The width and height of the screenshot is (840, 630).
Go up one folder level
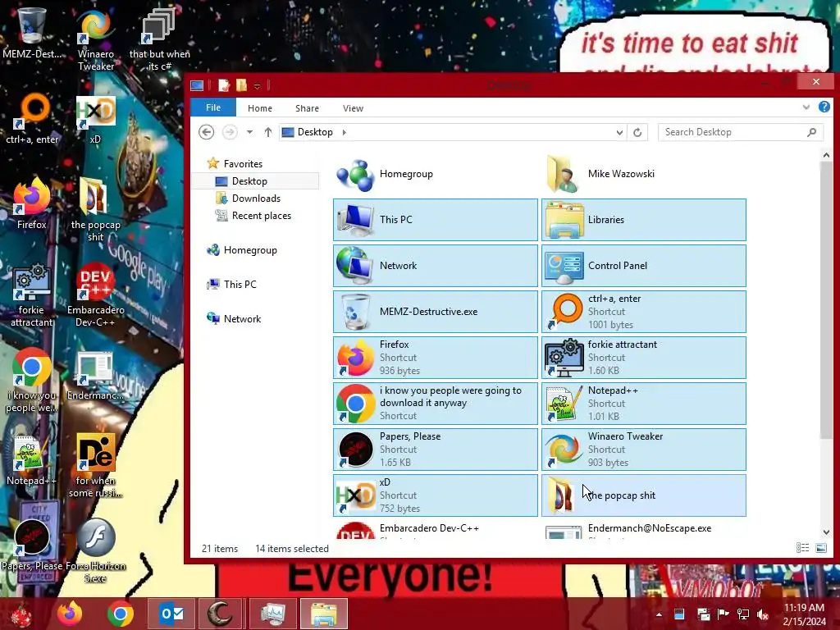coord(268,132)
